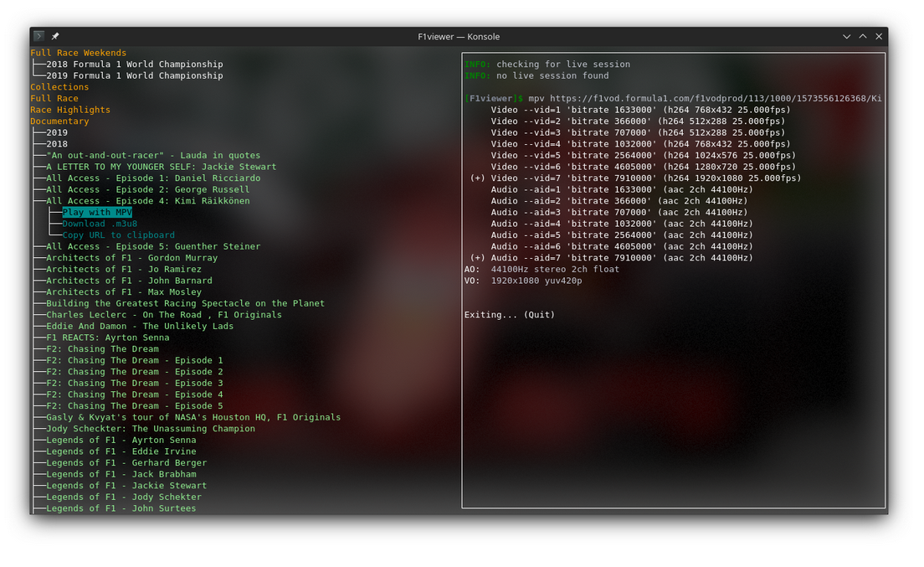The width and height of the screenshot is (924, 567).
Task: Select Architects of F1 Jo Ramirez
Action: [124, 270]
